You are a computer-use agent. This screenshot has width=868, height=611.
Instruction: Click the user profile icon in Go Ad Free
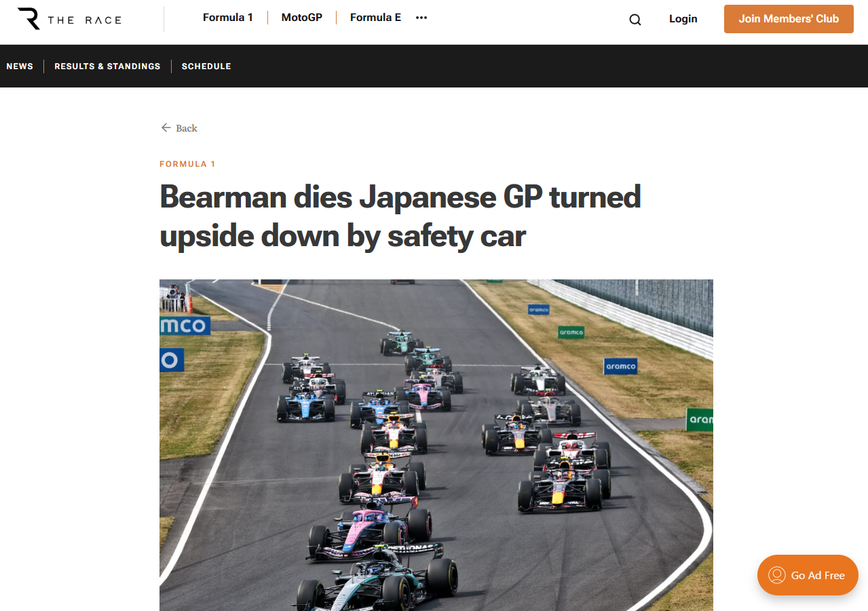(776, 575)
